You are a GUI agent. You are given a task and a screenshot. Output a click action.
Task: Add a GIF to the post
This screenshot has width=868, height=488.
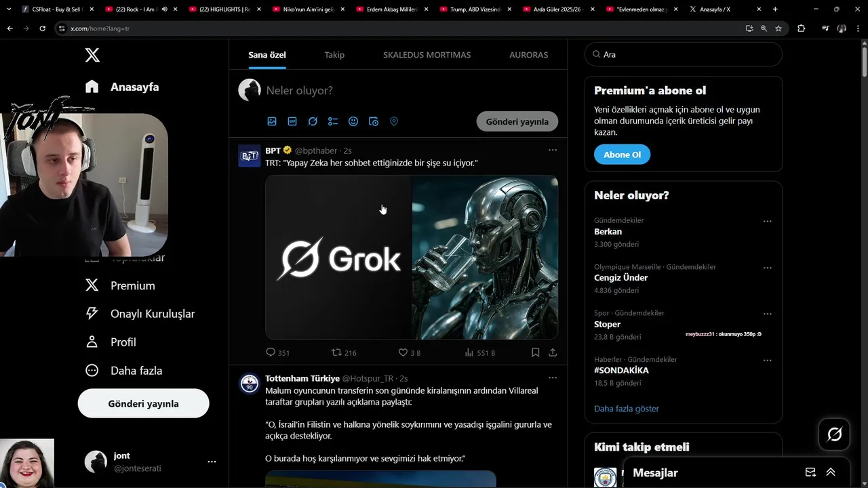292,121
